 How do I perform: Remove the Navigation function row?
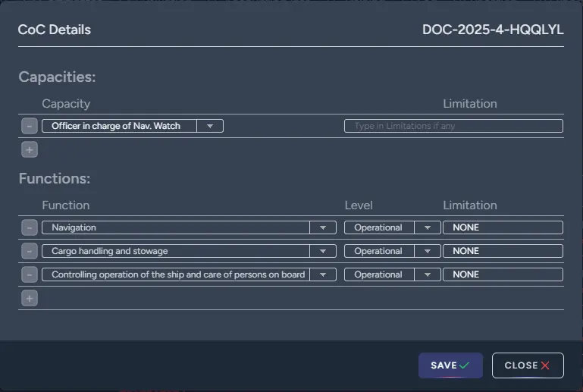[x=29, y=227]
